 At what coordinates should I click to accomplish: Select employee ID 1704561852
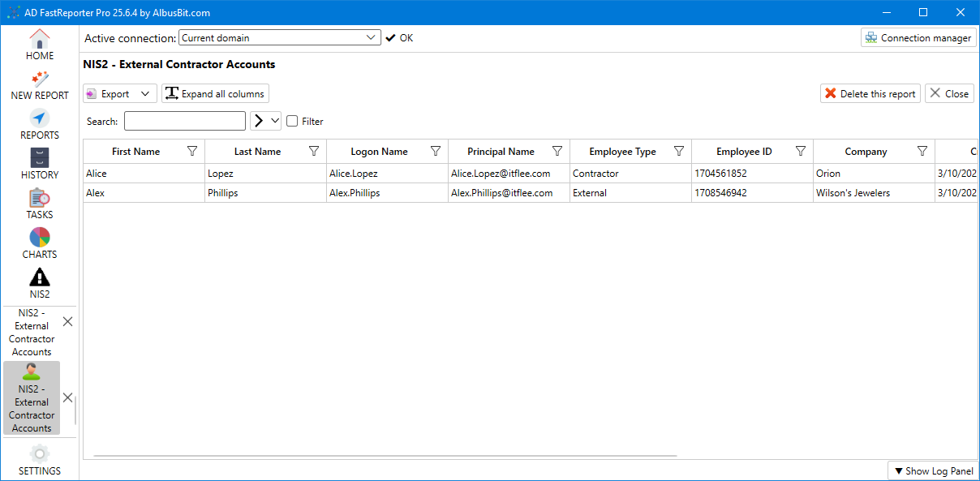pos(752,174)
